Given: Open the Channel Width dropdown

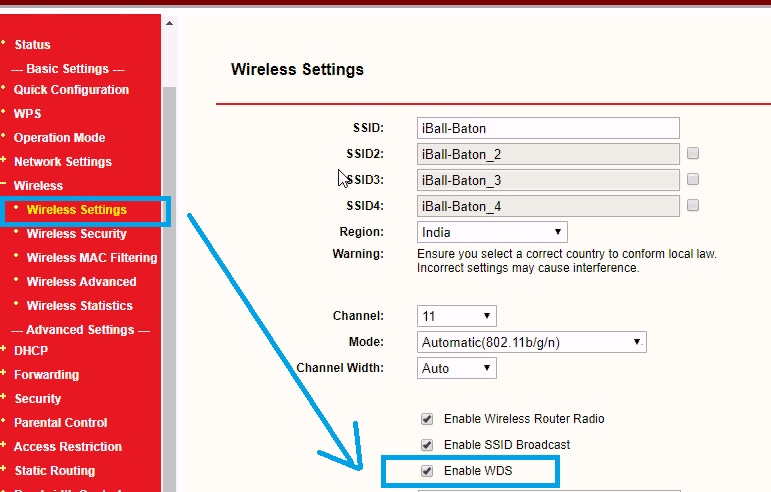Looking at the screenshot, I should pos(456,368).
